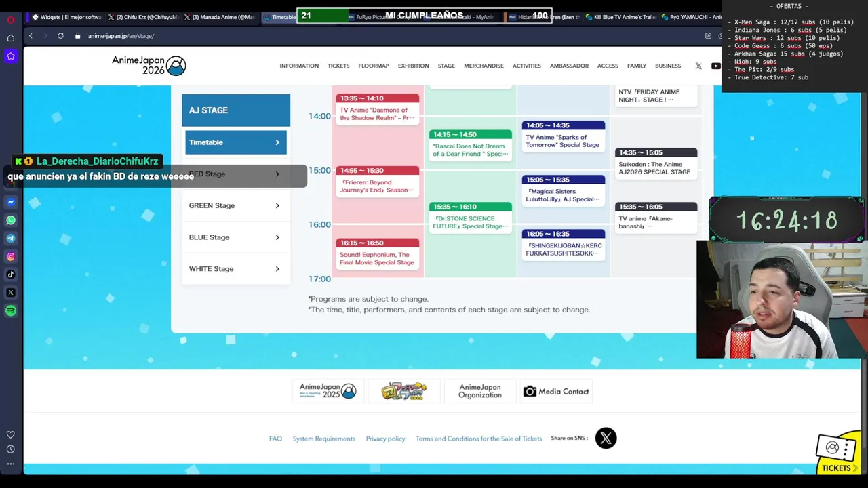
Task: Open the YouTube icon in site header
Action: coord(715,66)
